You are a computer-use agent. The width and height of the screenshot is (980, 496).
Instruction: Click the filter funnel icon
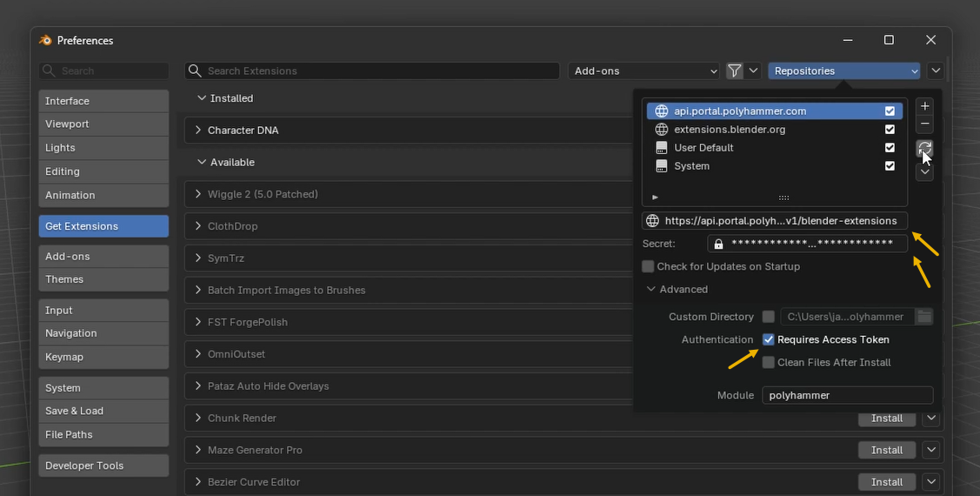tap(735, 70)
